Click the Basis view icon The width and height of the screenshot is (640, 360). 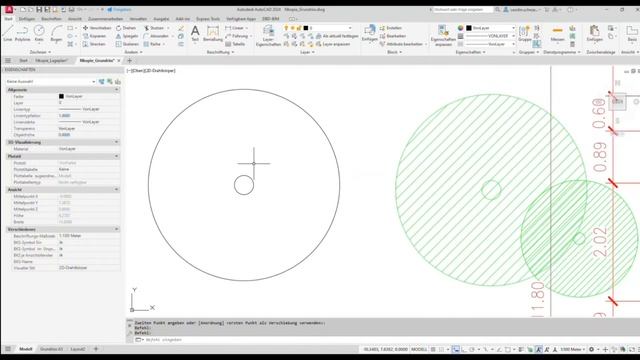632,33
